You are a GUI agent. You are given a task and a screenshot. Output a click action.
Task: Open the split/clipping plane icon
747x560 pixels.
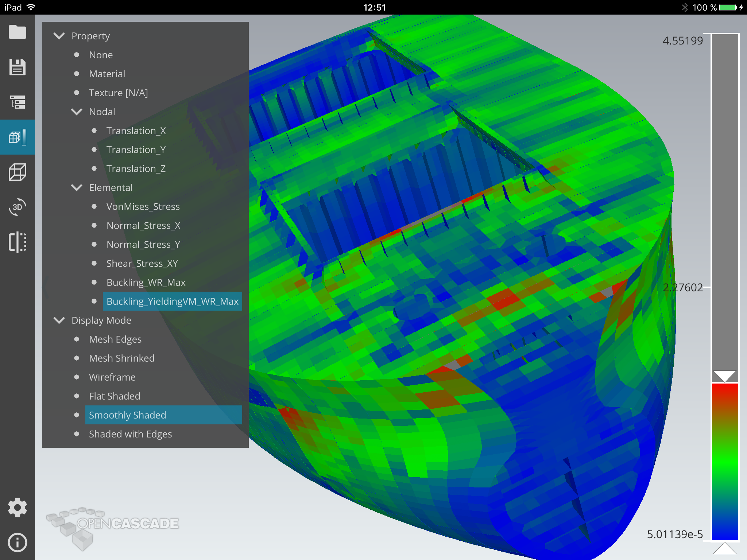click(17, 242)
